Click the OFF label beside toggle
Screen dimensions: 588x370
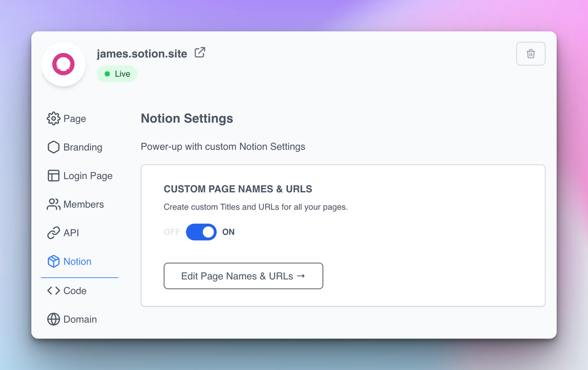point(172,232)
